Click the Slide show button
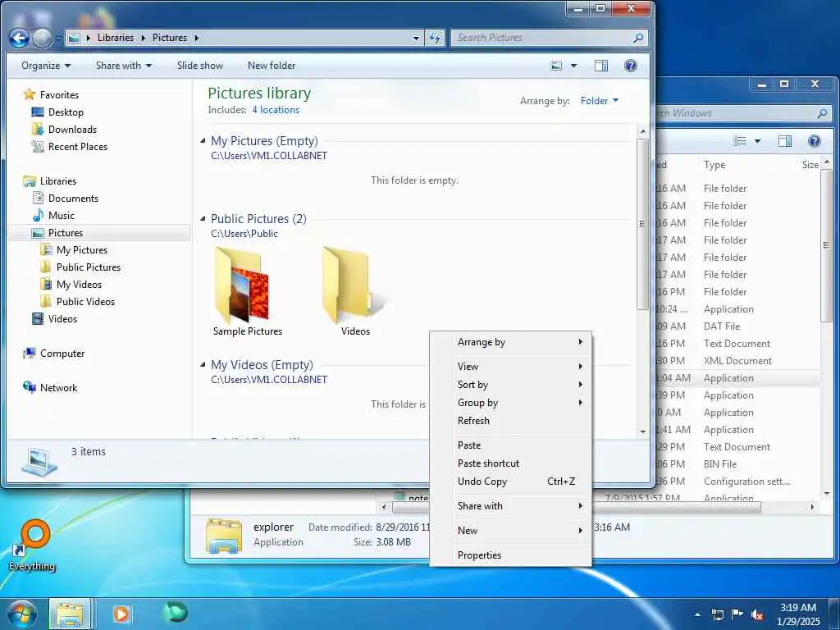The width and height of the screenshot is (840, 630). click(200, 66)
